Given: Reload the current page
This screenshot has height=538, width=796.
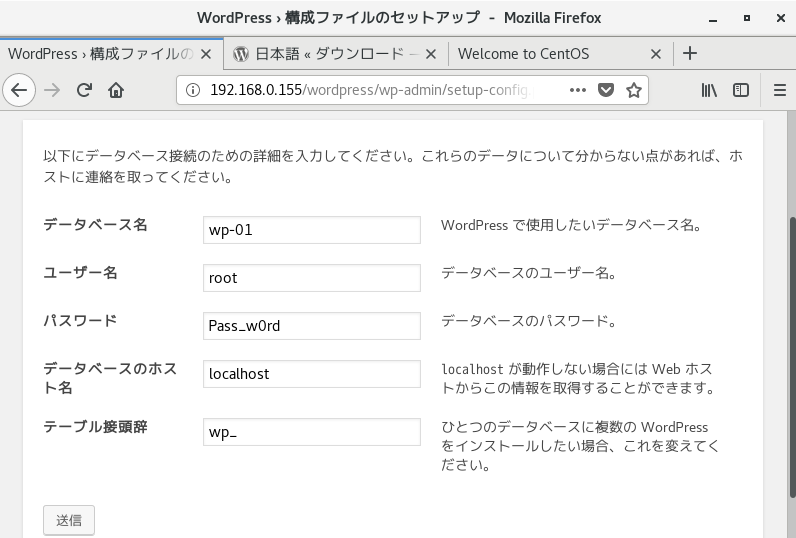Looking at the screenshot, I should coord(84,90).
